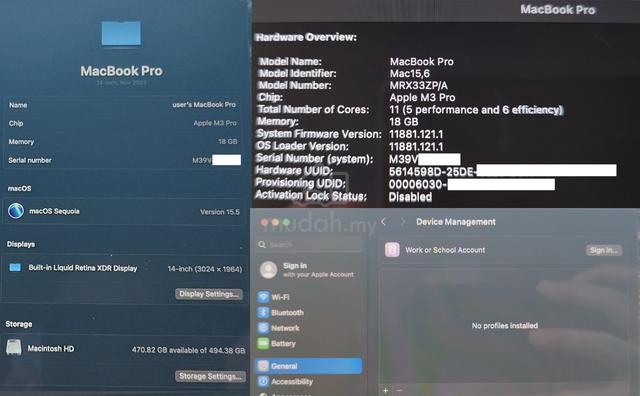Click the Work or School Account icon
640x396 pixels.
392,250
